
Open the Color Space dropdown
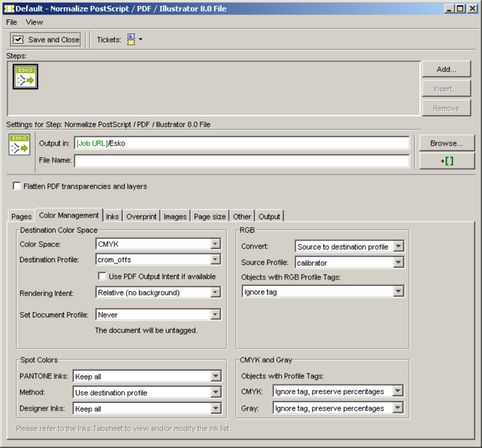[x=215, y=244]
